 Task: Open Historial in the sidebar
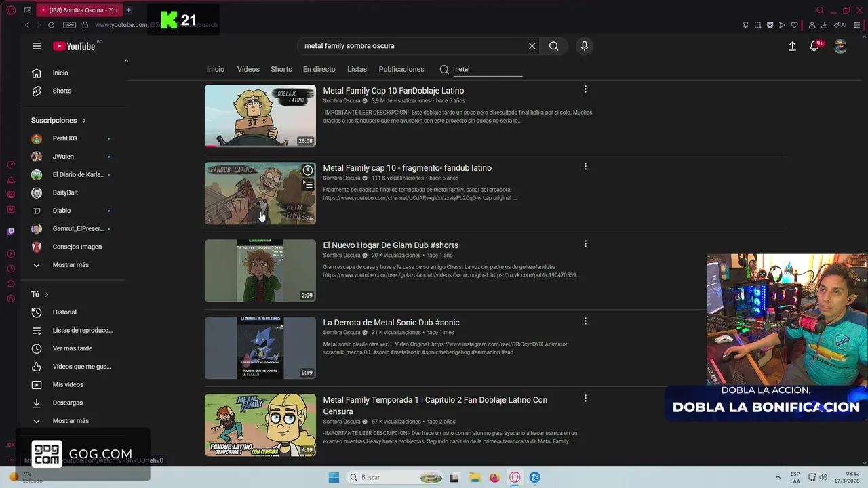click(65, 312)
